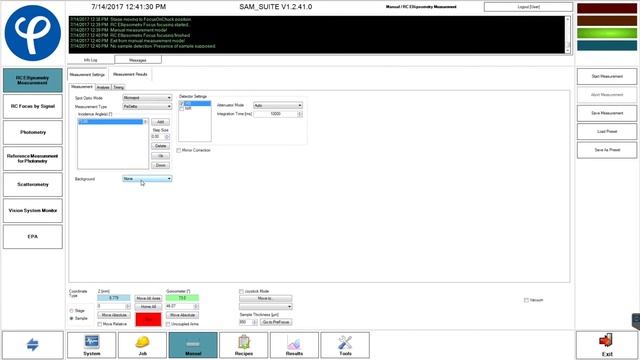This screenshot has width=640, height=360.
Task: Click the Z Move Absolute button
Action: tap(114, 315)
